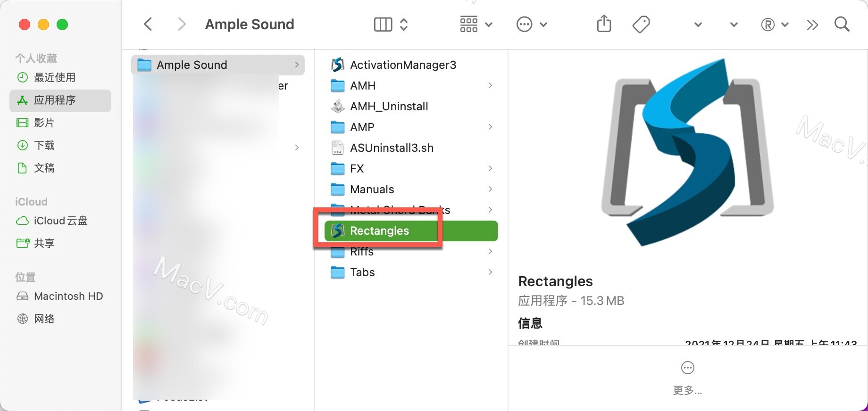Open Finder search magnifier

842,24
